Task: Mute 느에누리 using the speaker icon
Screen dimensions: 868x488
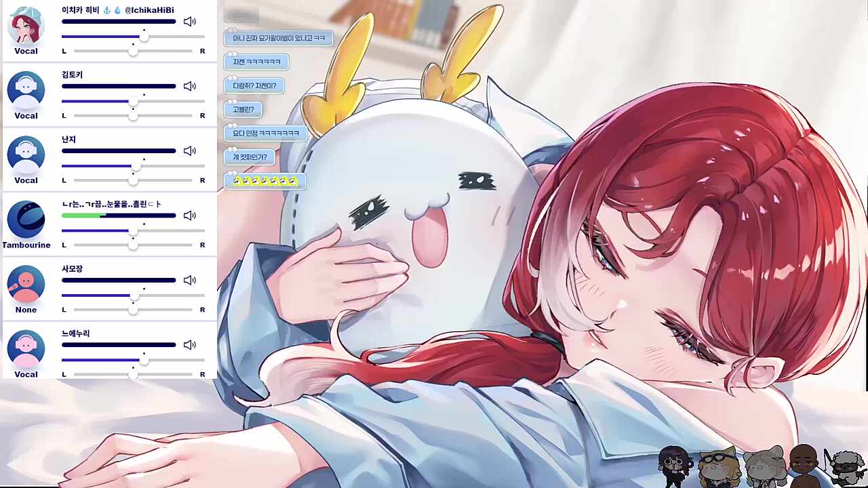Action: pyautogui.click(x=190, y=345)
